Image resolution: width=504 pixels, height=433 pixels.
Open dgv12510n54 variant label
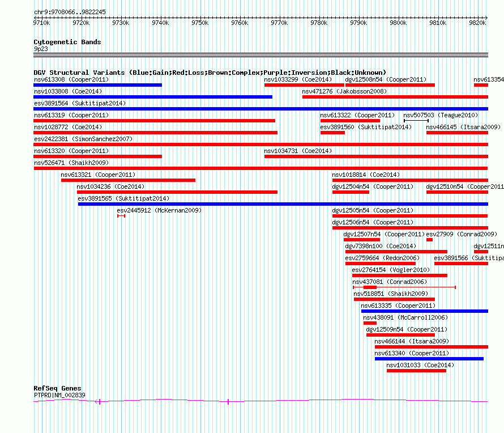[465, 186]
